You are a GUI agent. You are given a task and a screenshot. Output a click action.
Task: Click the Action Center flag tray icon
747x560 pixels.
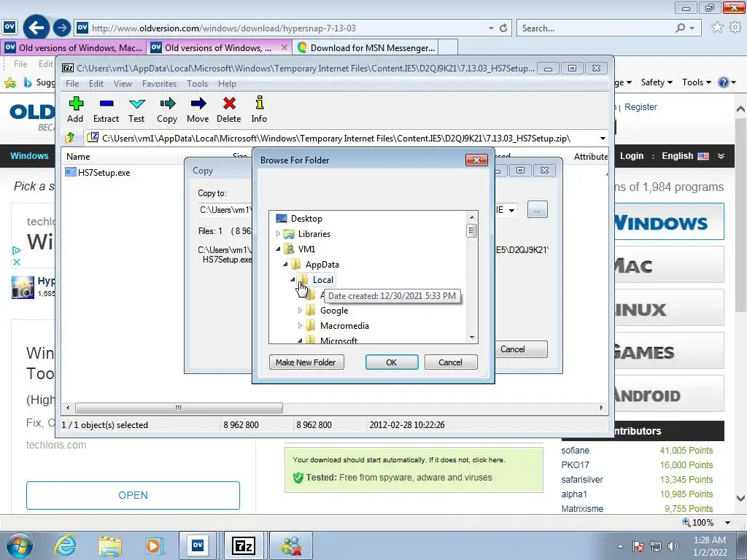tap(638, 546)
